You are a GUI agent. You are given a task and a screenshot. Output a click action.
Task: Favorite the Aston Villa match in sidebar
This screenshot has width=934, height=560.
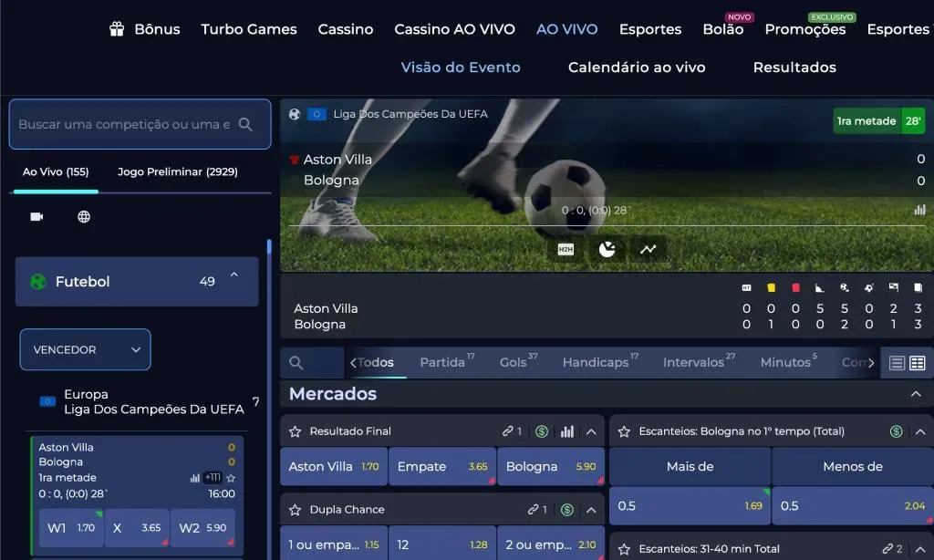[231, 478]
